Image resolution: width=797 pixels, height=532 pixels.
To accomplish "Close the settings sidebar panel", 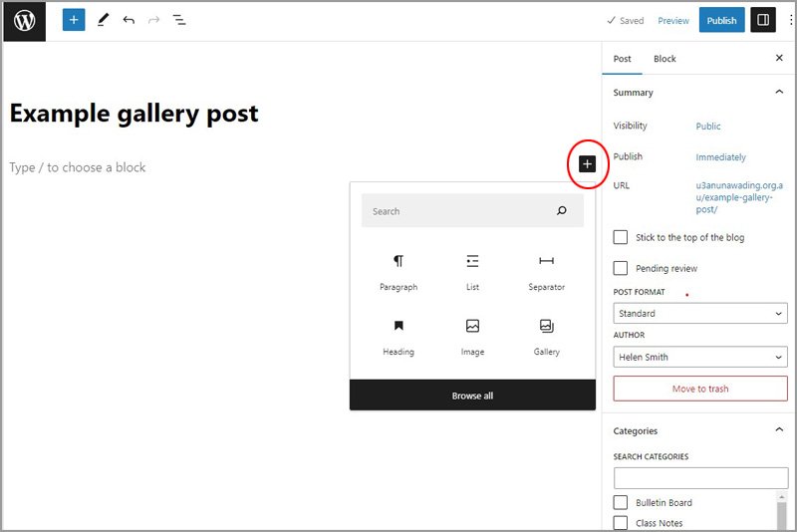I will [x=779, y=58].
